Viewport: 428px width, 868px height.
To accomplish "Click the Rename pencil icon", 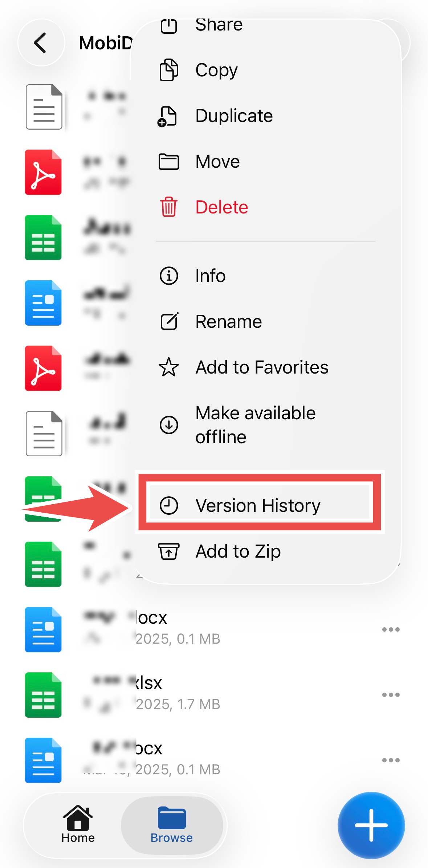I will pyautogui.click(x=170, y=321).
